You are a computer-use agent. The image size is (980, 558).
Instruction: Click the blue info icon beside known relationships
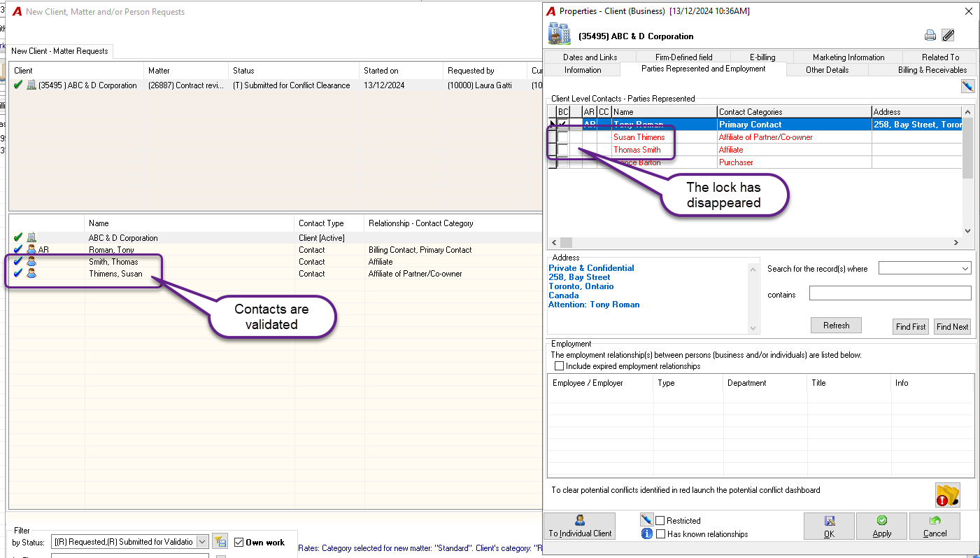(646, 533)
